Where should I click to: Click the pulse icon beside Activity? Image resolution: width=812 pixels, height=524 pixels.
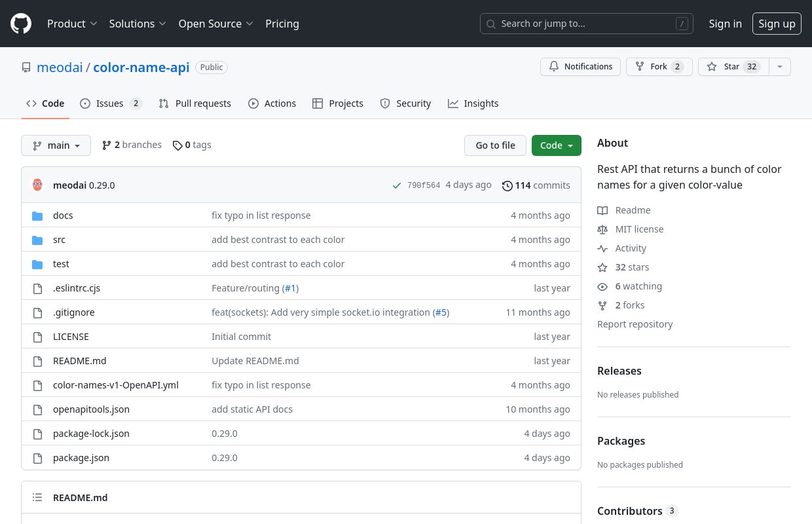coord(602,248)
